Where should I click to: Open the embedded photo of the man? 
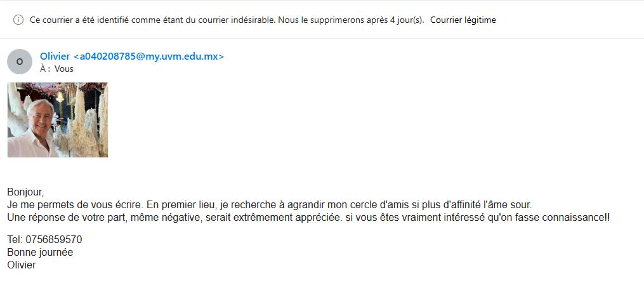click(x=58, y=120)
